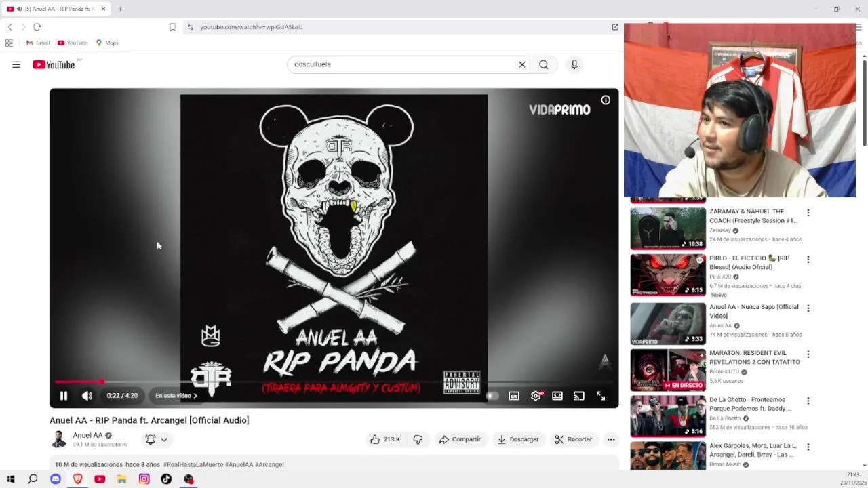This screenshot has width=868, height=488.
Task: Open the 'ZARAMAY & NAHUEL THE COACH' video thumbnail
Action: 668,229
